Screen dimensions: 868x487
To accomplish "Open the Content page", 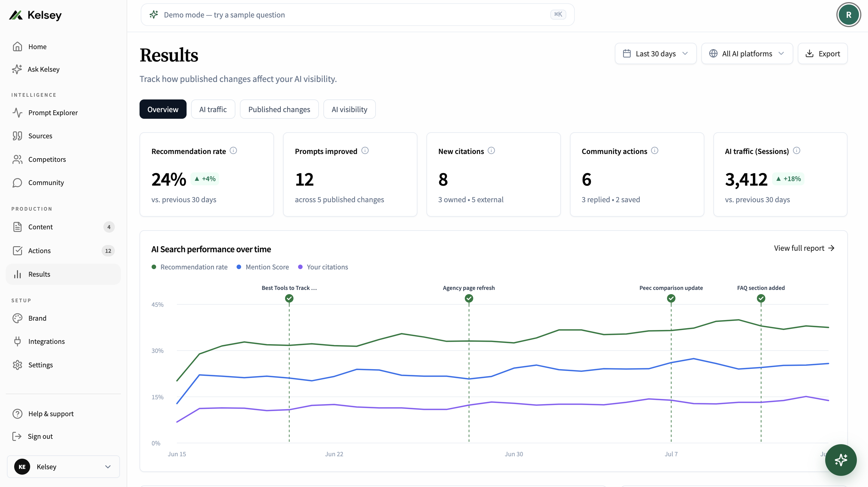I will [x=63, y=227].
